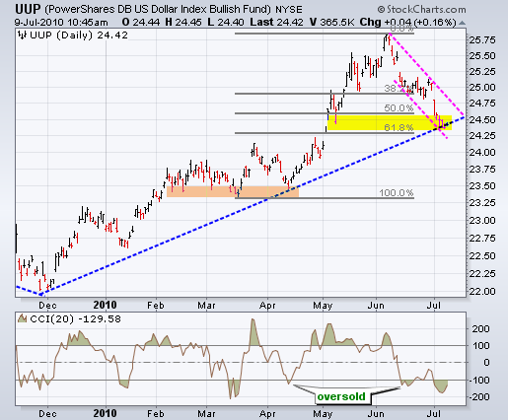The image size is (508, 420).
Task: Click the yellow highlighted support zone
Action: pos(390,123)
